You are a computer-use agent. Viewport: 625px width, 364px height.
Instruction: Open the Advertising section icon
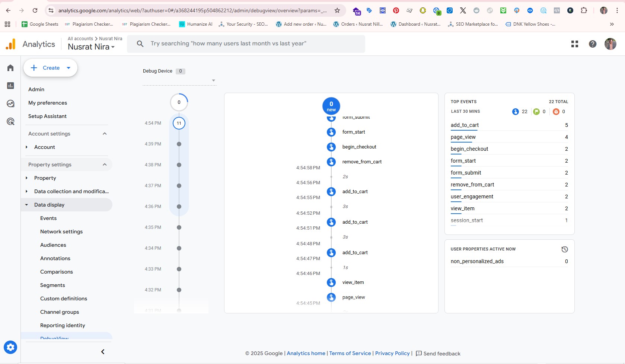10,121
